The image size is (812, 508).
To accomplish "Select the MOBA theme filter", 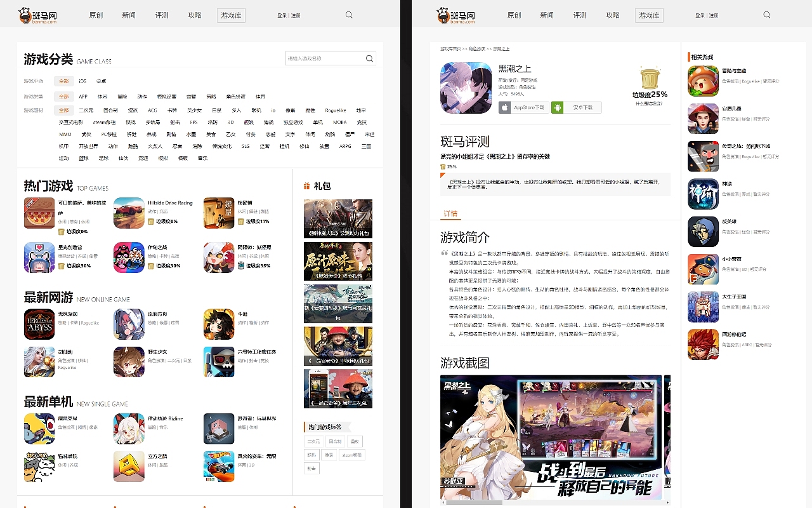I will click(x=339, y=122).
